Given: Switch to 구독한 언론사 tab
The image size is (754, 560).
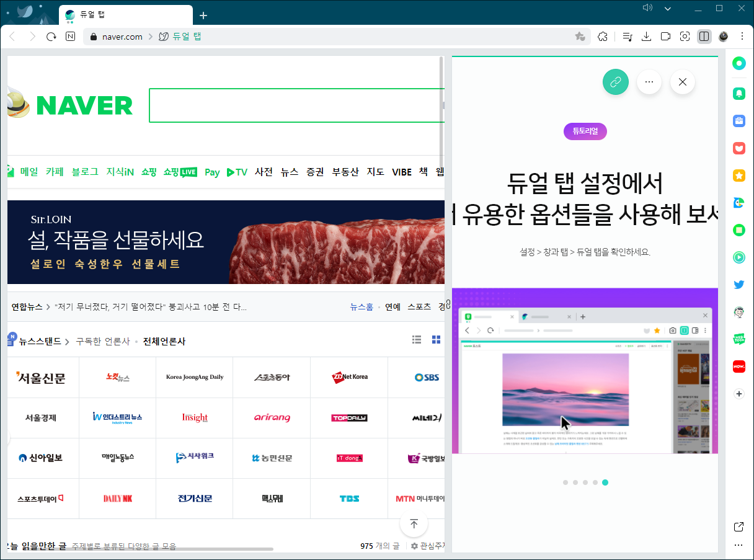Looking at the screenshot, I should coord(103,341).
